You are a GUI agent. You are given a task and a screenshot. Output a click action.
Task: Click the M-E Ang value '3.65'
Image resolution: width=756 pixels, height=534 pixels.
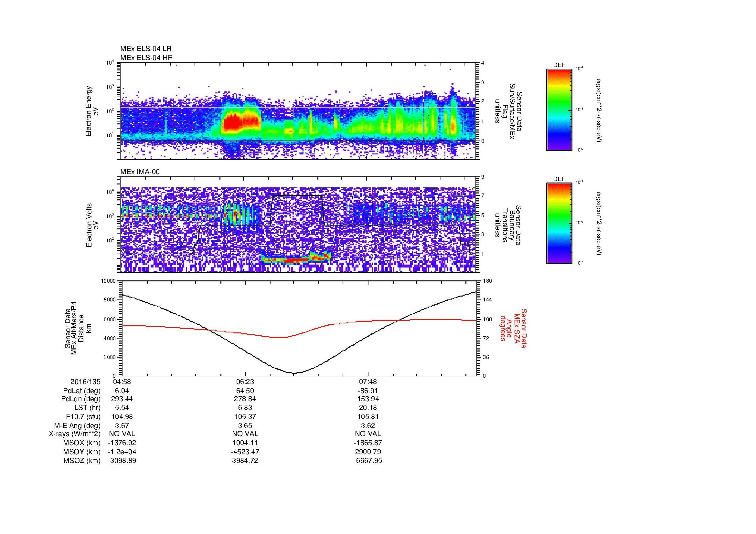(245, 426)
